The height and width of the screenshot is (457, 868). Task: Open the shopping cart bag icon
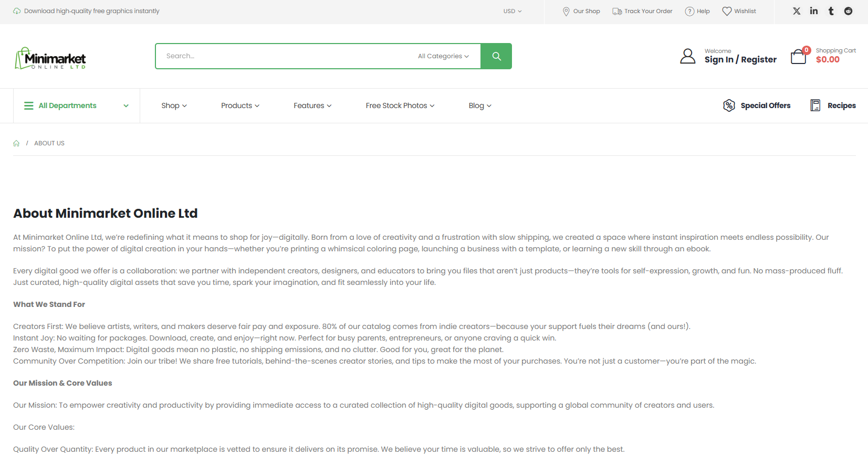coord(799,56)
